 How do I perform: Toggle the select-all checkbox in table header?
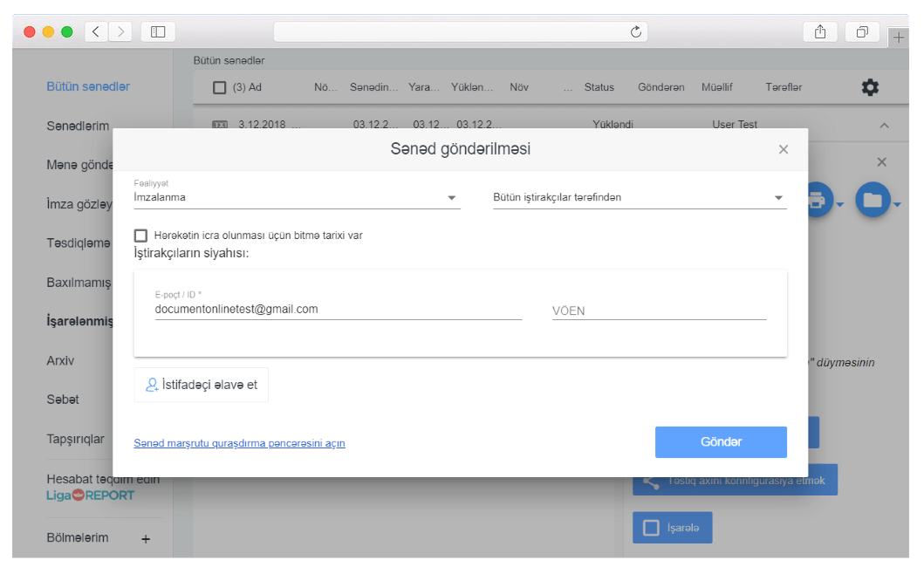tap(219, 87)
